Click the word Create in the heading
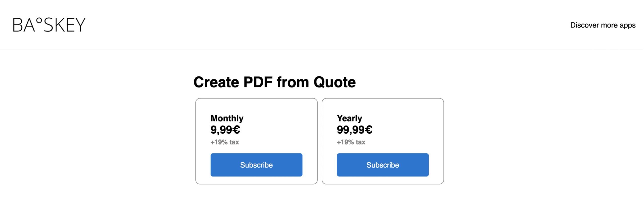This screenshot has height=209, width=644. click(x=216, y=82)
